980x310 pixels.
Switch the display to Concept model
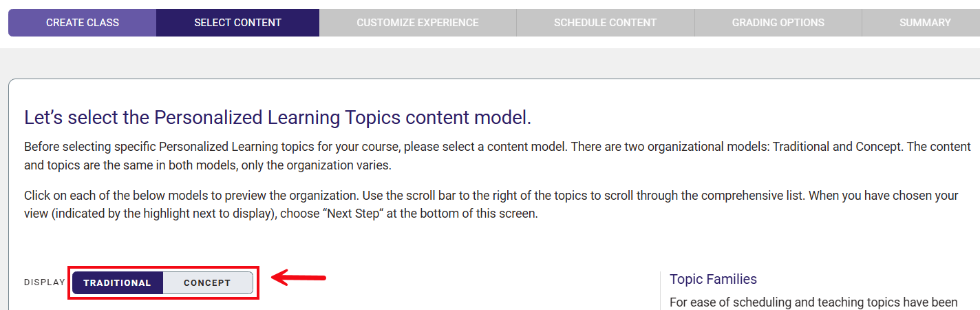(x=207, y=282)
